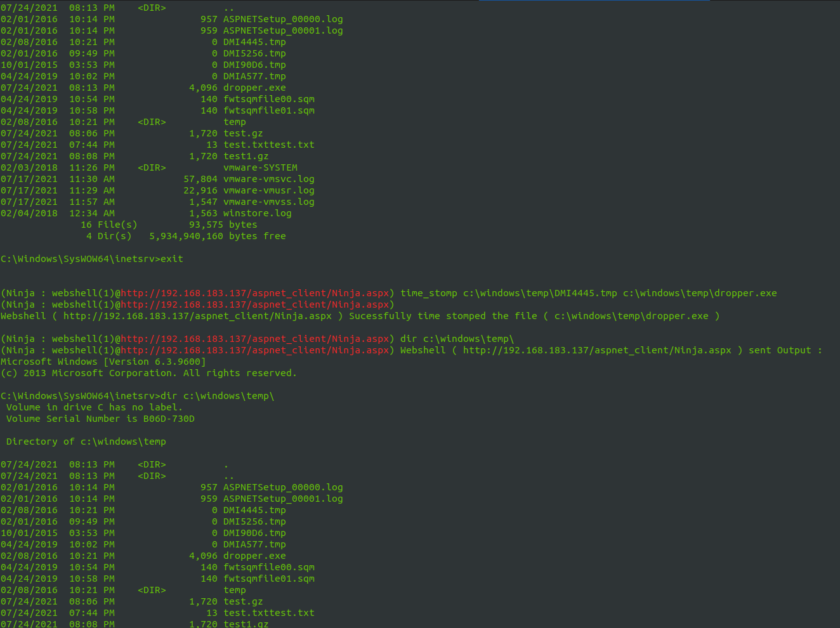Select test.txttest.txt in the lower directory listing
Viewport: 840px width, 628px height.
(x=269, y=613)
